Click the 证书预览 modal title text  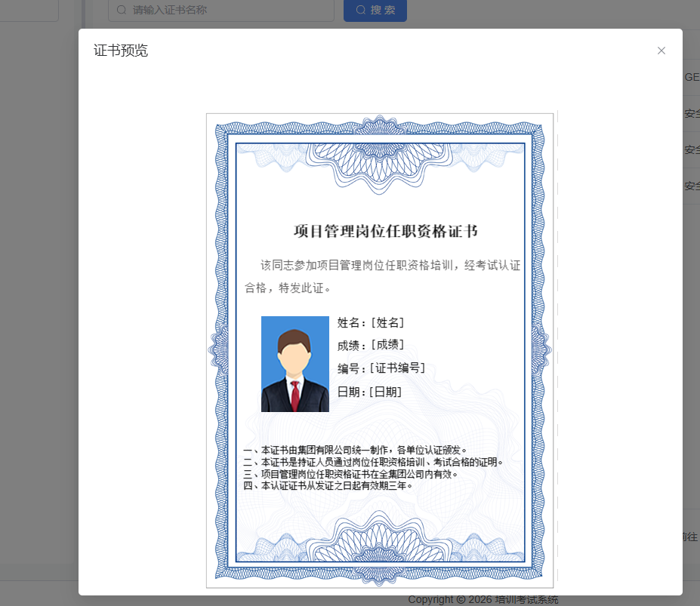[120, 51]
